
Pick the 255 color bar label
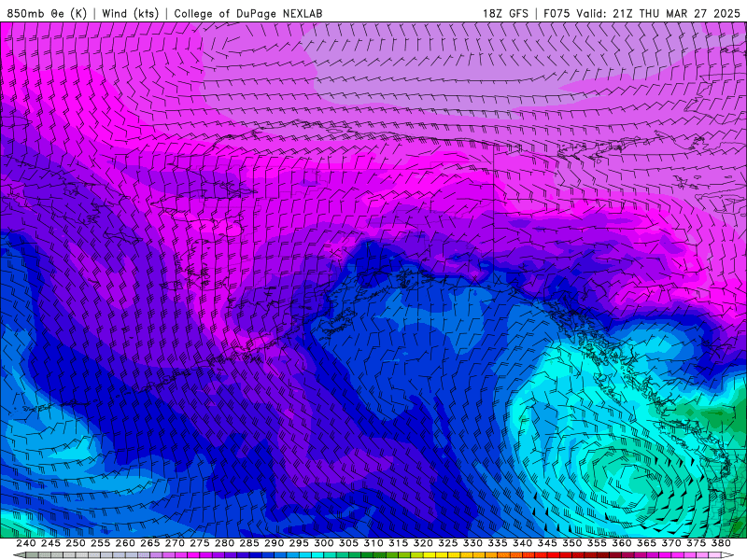(100, 543)
